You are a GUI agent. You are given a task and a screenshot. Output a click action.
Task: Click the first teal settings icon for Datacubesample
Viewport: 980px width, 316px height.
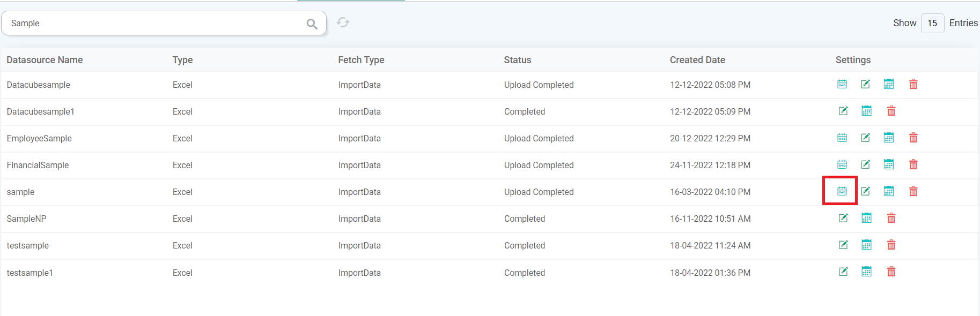[x=842, y=84]
